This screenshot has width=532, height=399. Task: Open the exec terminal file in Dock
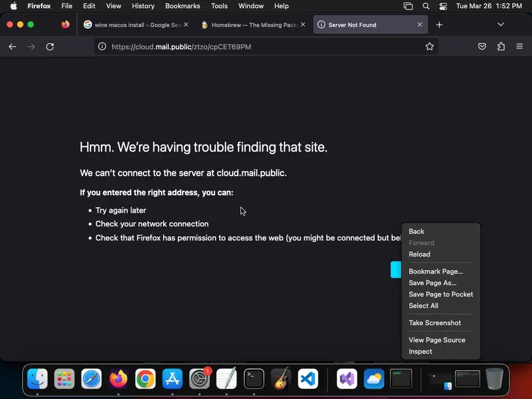click(x=401, y=378)
